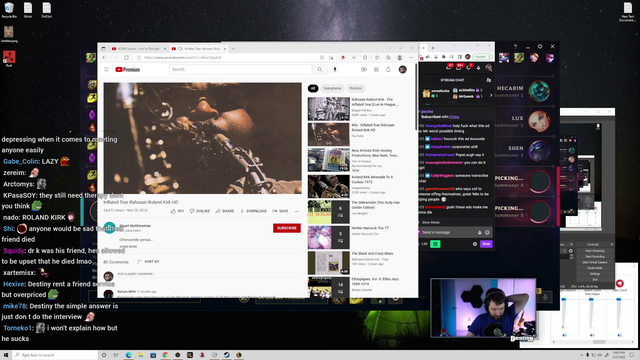
Task: Play the main video player
Action: coord(202,138)
